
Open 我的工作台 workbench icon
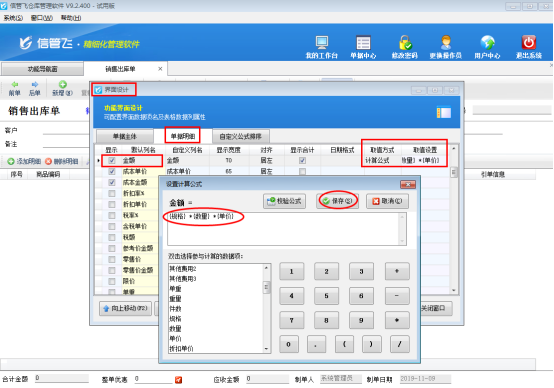coord(322,42)
